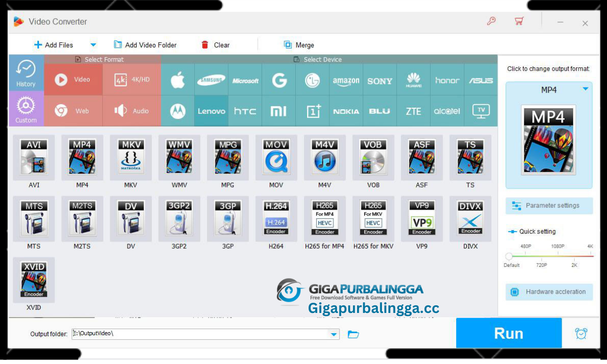Clear the file list
This screenshot has height=364, width=607.
(215, 45)
